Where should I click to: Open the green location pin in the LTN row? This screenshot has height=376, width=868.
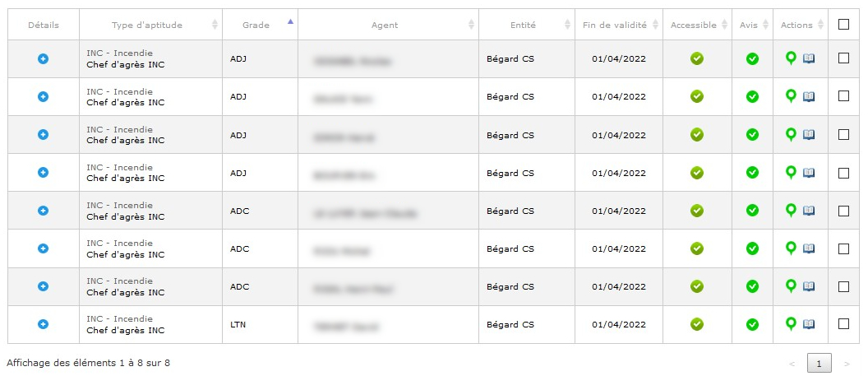pyautogui.click(x=791, y=324)
